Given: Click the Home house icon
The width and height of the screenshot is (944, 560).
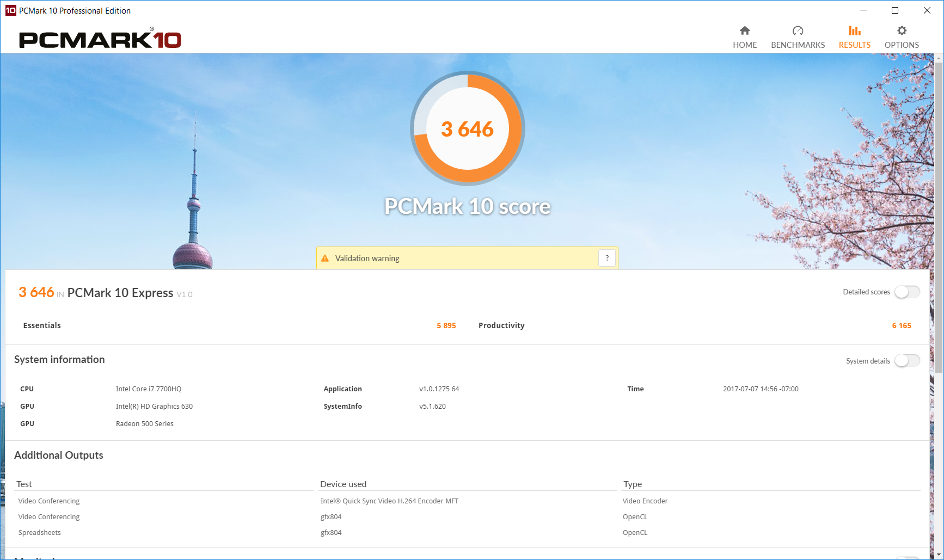Looking at the screenshot, I should (x=745, y=30).
